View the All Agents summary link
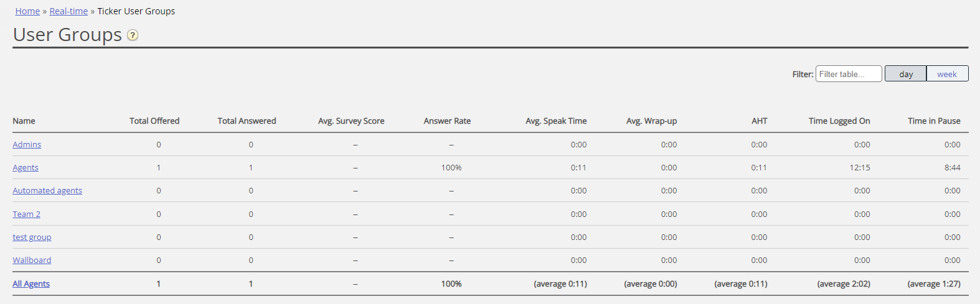 coord(31,284)
